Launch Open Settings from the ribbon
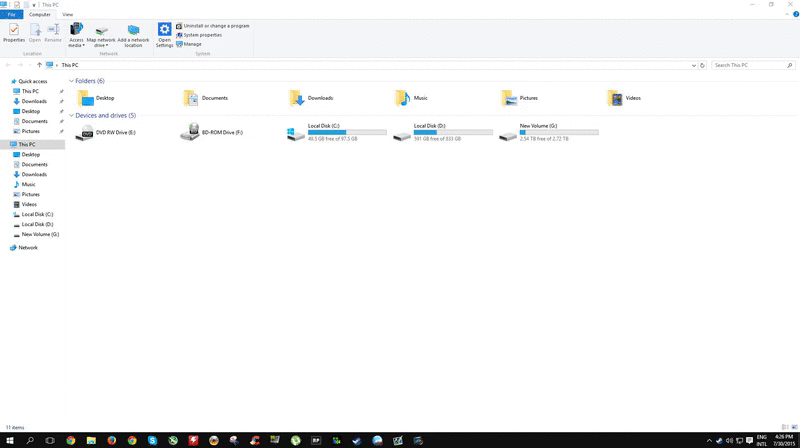This screenshot has width=800, height=448. (x=164, y=35)
